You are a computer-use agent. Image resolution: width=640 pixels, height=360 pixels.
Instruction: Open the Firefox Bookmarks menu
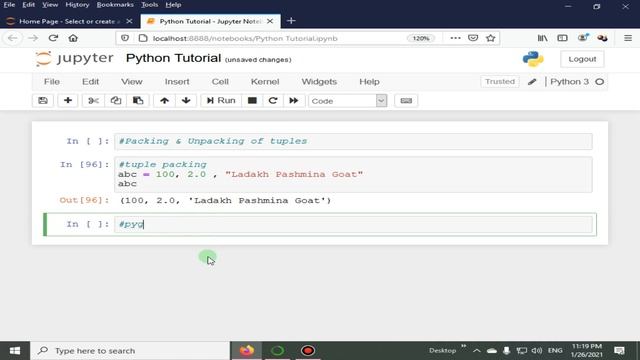click(x=115, y=5)
